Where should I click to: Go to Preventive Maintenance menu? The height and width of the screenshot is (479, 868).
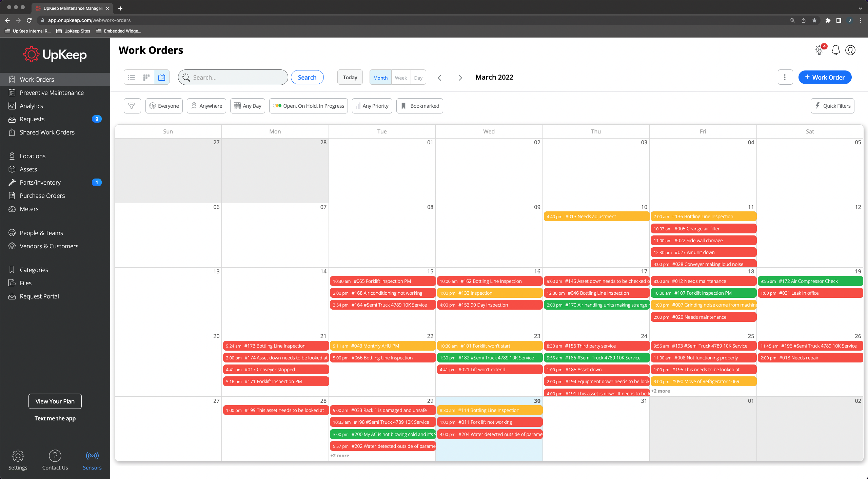tap(52, 92)
